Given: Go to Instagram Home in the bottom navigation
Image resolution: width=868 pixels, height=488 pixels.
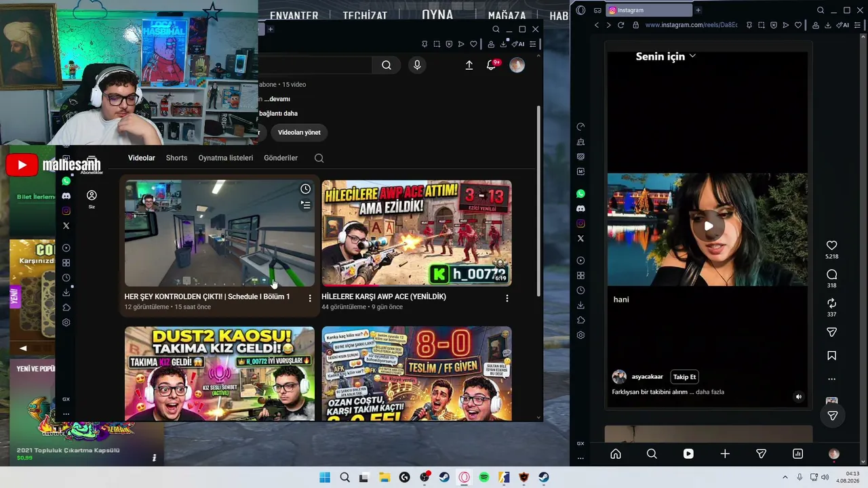Looking at the screenshot, I should tap(616, 454).
